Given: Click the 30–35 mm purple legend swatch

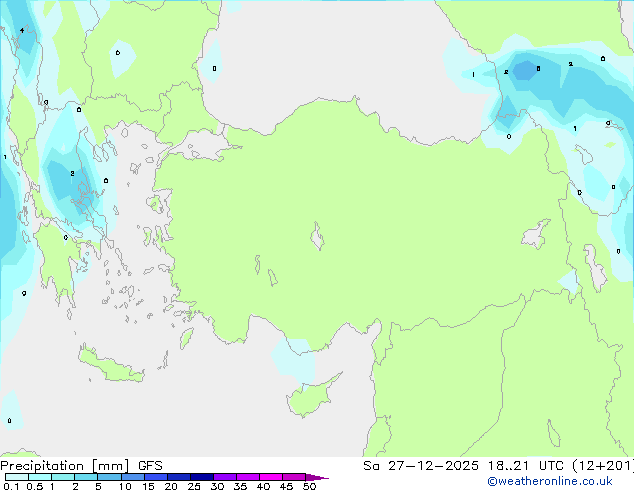Looking at the screenshot, I should coord(225,477).
